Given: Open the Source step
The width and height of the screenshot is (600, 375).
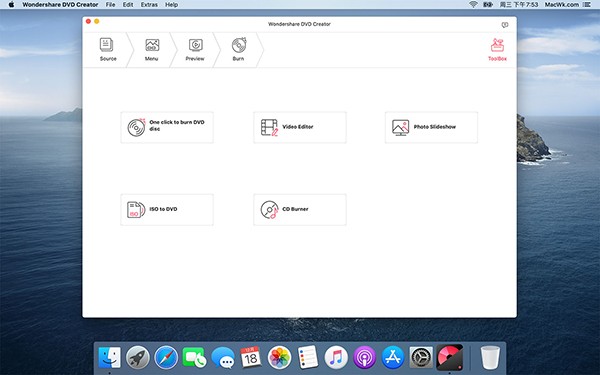Looking at the screenshot, I should 108,50.
